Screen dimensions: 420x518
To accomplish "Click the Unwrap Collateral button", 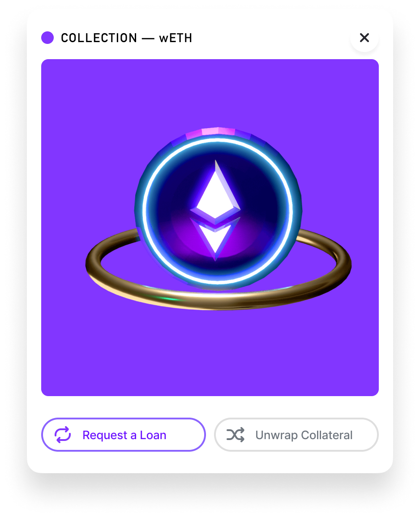I will 296,435.
